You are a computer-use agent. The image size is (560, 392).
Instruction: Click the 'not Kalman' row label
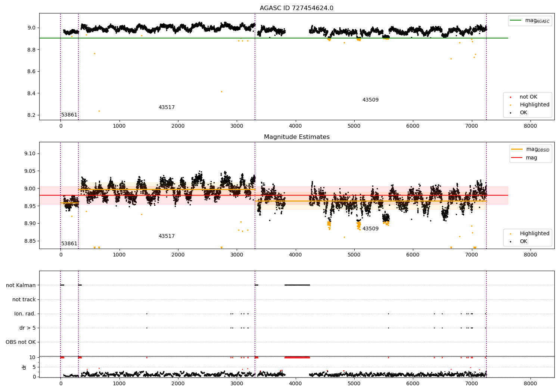[x=21, y=285]
